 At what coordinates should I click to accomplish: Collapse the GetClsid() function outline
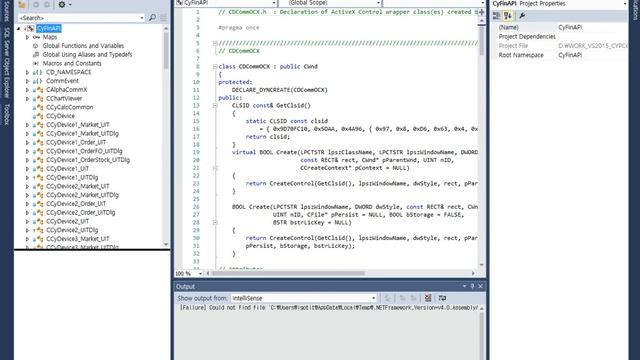[x=215, y=106]
